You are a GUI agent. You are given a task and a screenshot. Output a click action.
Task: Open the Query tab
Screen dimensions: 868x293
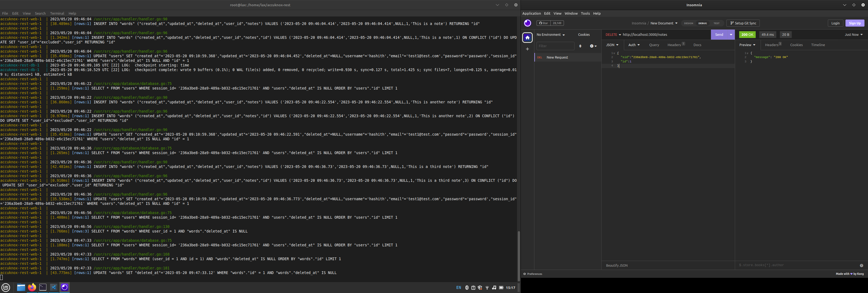coord(654,45)
